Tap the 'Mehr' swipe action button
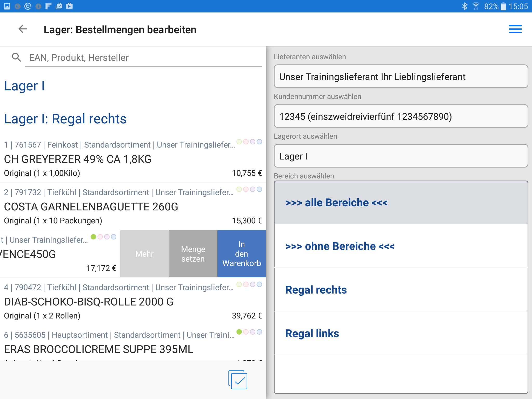This screenshot has height=399, width=532. point(144,254)
